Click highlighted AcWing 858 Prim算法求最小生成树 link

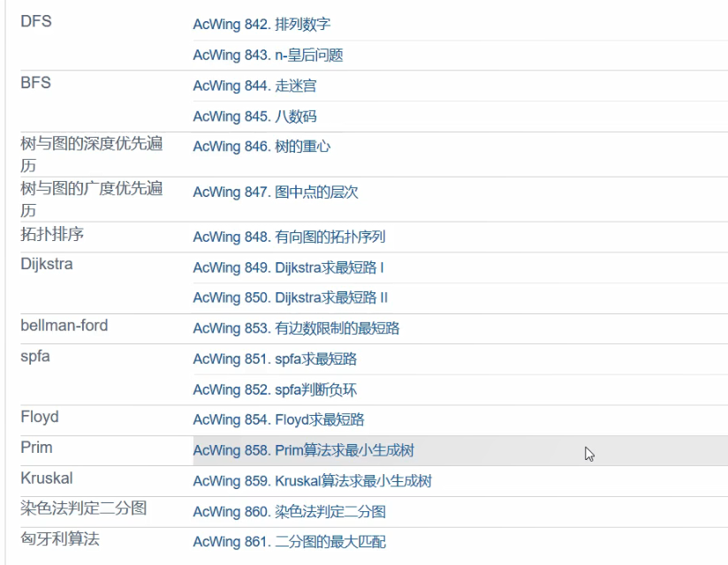(303, 451)
